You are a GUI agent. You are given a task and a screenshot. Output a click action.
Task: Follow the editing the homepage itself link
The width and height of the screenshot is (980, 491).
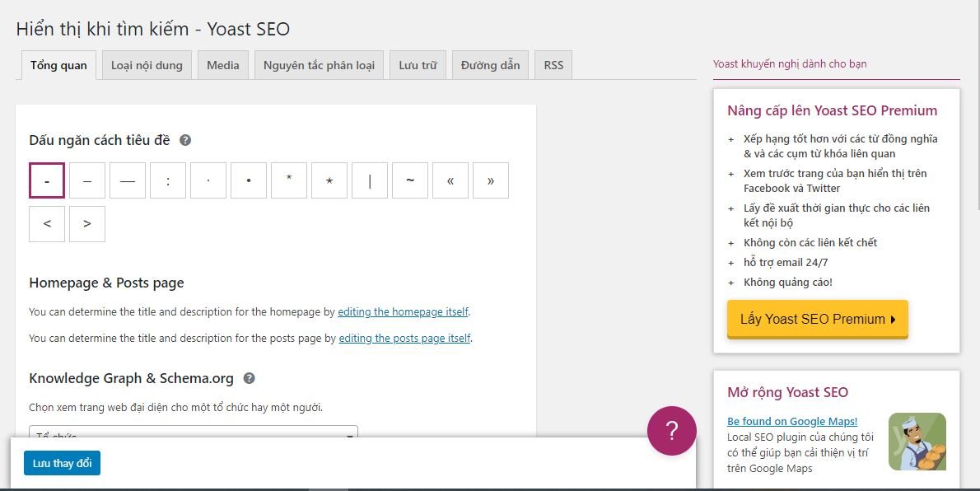[404, 311]
